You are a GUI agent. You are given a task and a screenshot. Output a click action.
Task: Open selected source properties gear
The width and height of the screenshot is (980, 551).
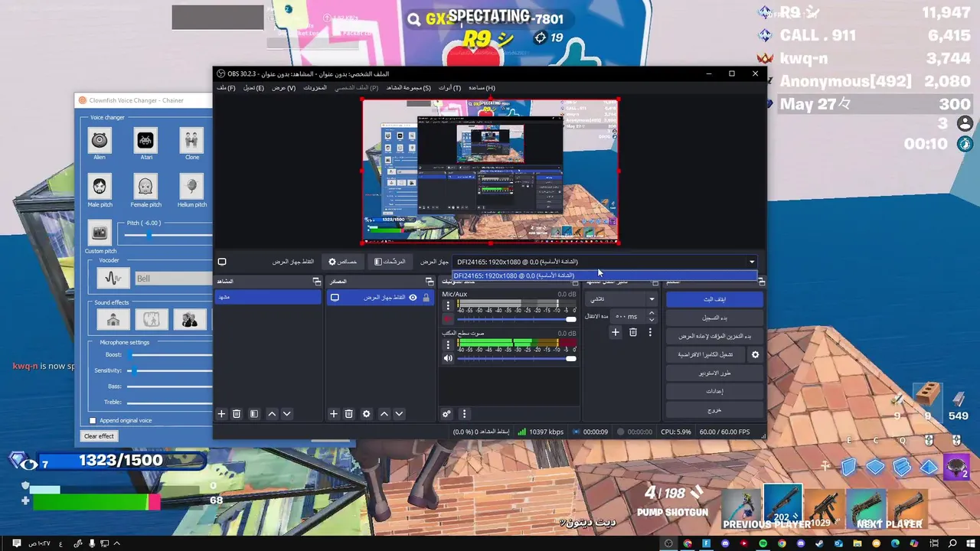pos(366,414)
